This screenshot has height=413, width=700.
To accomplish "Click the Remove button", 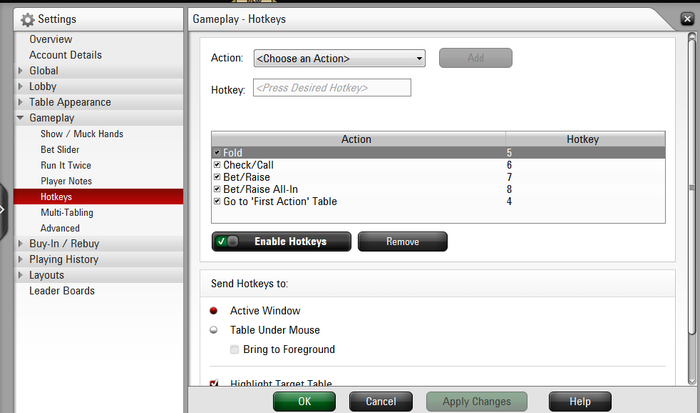I will pyautogui.click(x=402, y=242).
